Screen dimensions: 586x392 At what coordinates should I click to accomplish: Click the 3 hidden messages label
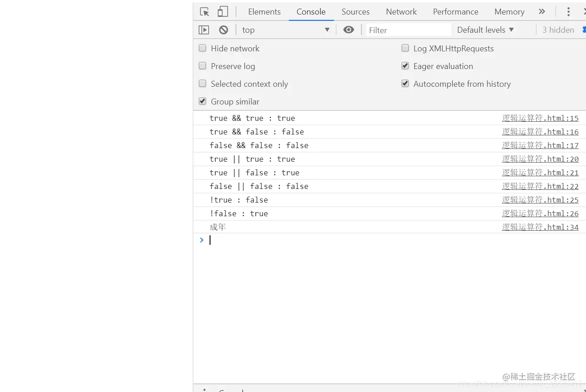click(x=558, y=30)
